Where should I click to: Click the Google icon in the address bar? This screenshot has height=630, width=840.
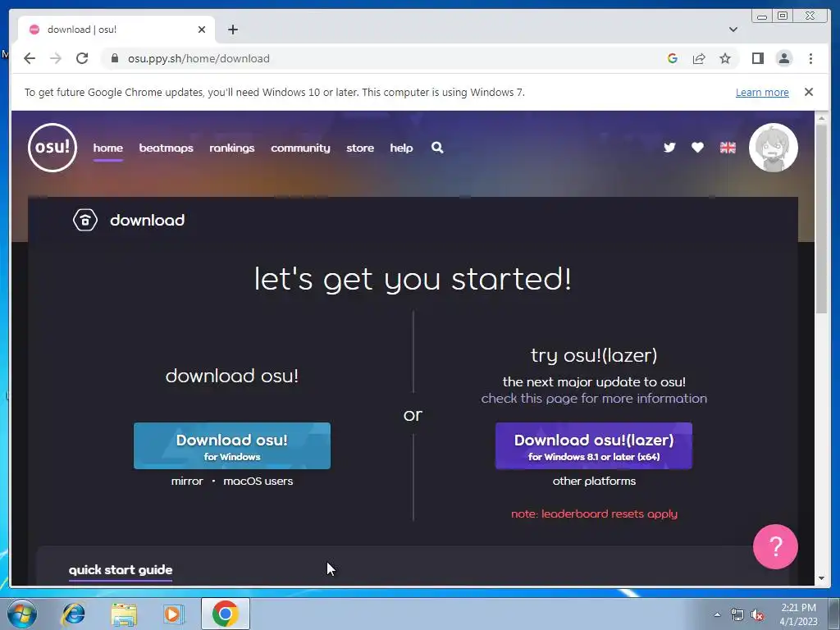pyautogui.click(x=673, y=58)
